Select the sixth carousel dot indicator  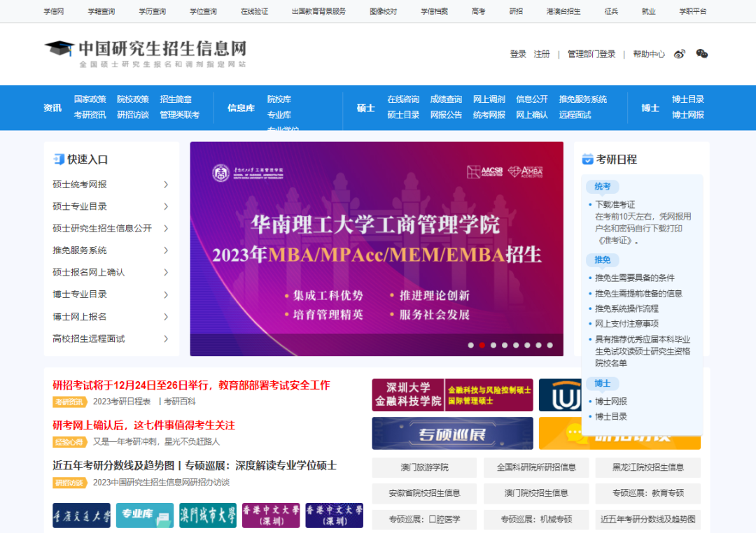527,345
